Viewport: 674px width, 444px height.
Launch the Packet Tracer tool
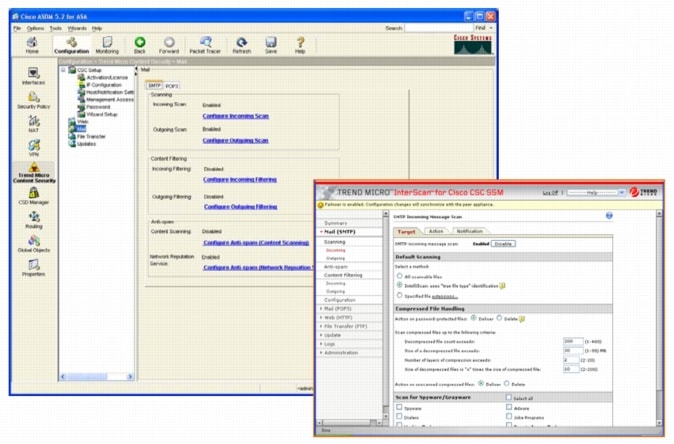coord(205,45)
